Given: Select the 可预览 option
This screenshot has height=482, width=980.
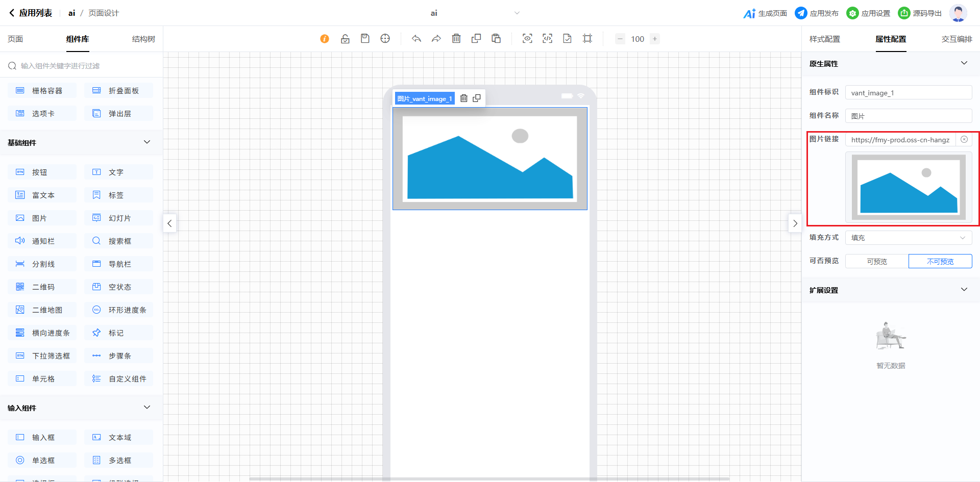Looking at the screenshot, I should tap(877, 261).
